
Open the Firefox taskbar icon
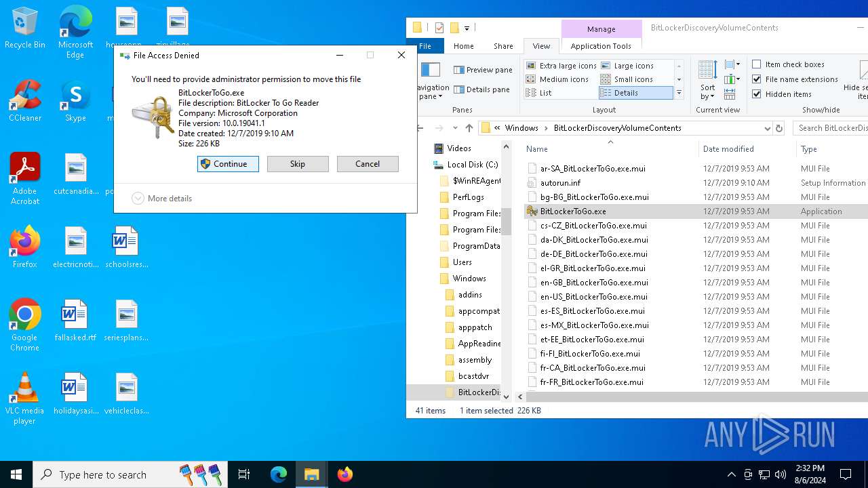tap(344, 474)
